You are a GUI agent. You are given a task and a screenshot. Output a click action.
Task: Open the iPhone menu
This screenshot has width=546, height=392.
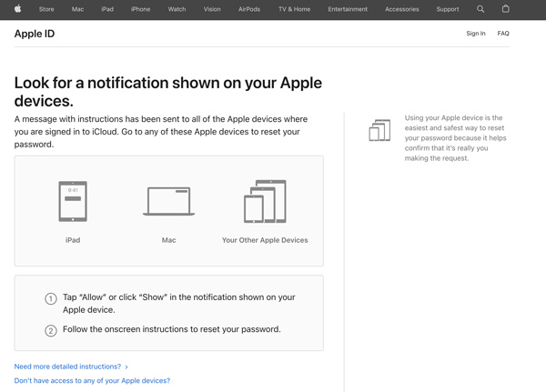[x=141, y=9]
